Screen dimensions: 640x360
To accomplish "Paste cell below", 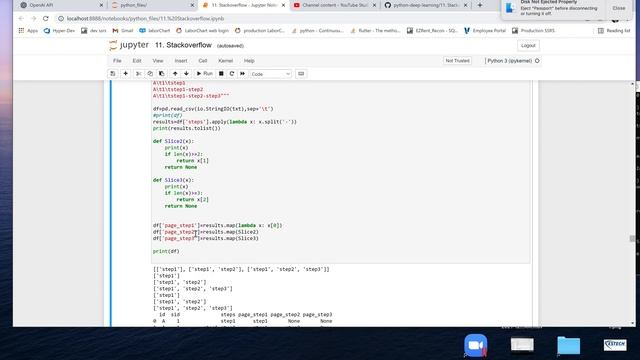I will pyautogui.click(x=162, y=74).
